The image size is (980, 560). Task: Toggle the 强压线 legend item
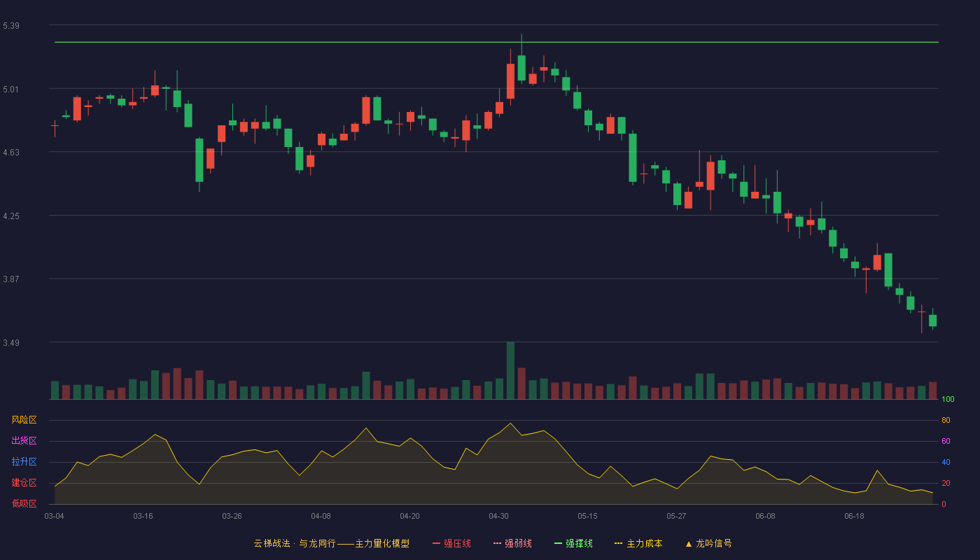coord(451,543)
